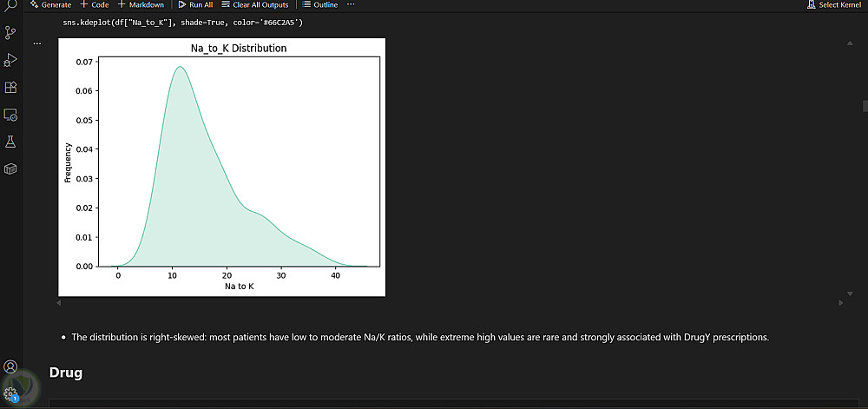The height and width of the screenshot is (409, 868).
Task: Run All notebook cells
Action: click(195, 5)
